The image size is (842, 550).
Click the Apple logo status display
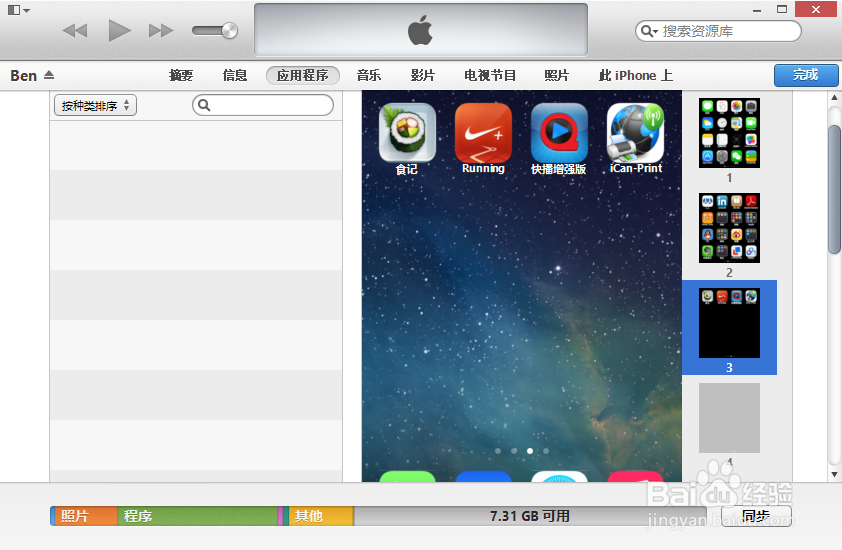(420, 30)
